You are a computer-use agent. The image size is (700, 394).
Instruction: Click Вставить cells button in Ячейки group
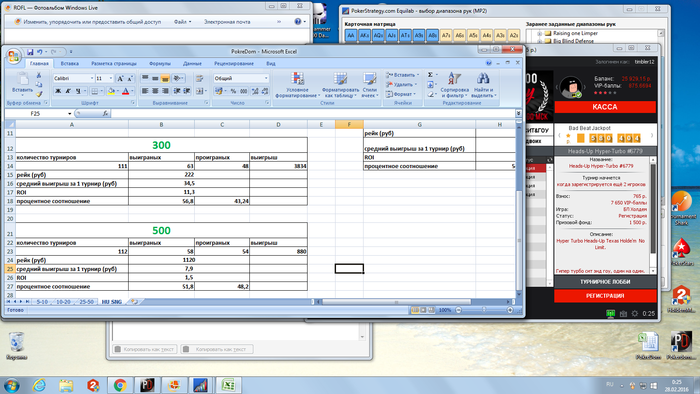click(x=402, y=75)
